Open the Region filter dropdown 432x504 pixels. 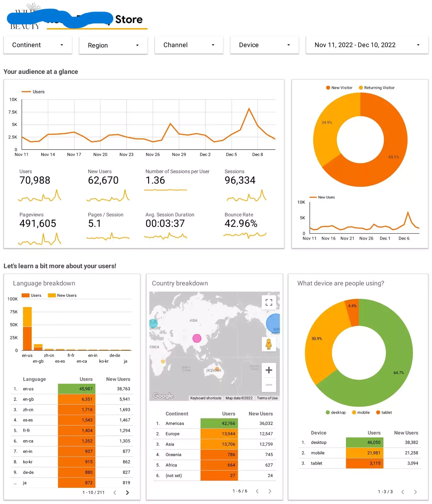(x=113, y=45)
